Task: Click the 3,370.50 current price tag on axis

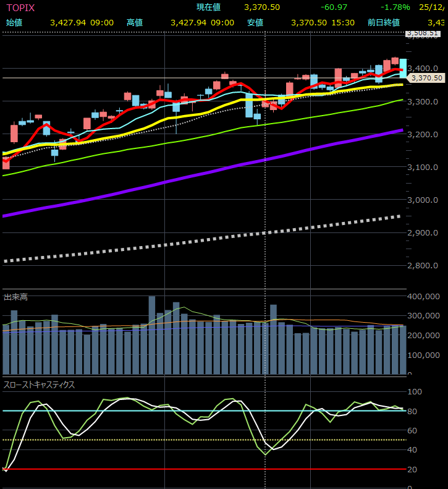Action: point(426,78)
